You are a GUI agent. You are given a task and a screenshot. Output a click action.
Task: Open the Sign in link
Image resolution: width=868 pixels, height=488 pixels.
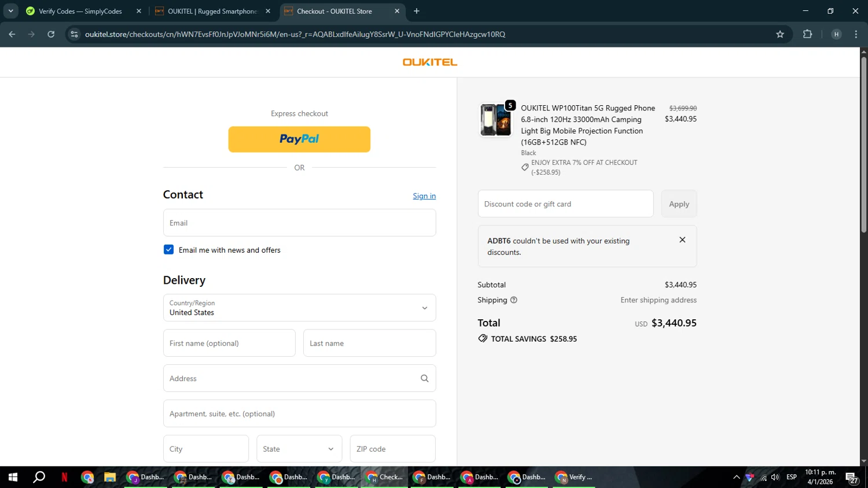tap(424, 196)
